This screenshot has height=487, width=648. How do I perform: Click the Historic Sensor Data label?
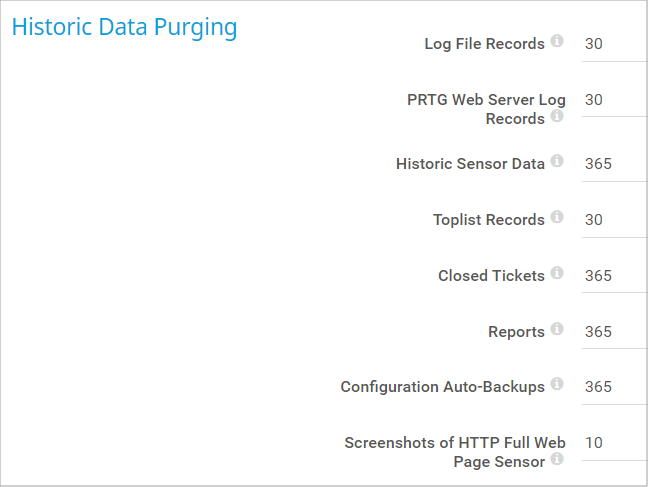click(x=470, y=164)
